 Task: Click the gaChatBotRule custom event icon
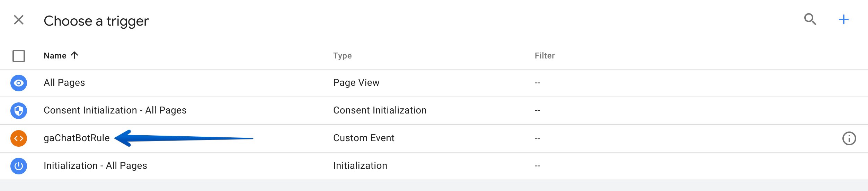coord(19,138)
